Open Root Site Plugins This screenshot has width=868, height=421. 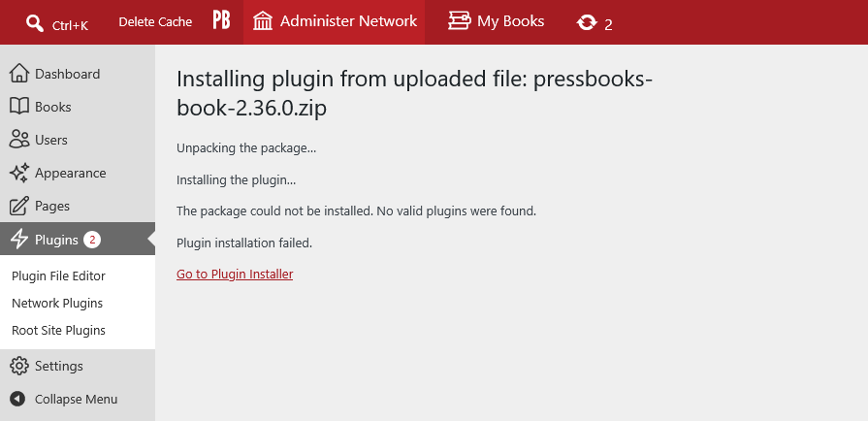point(59,330)
